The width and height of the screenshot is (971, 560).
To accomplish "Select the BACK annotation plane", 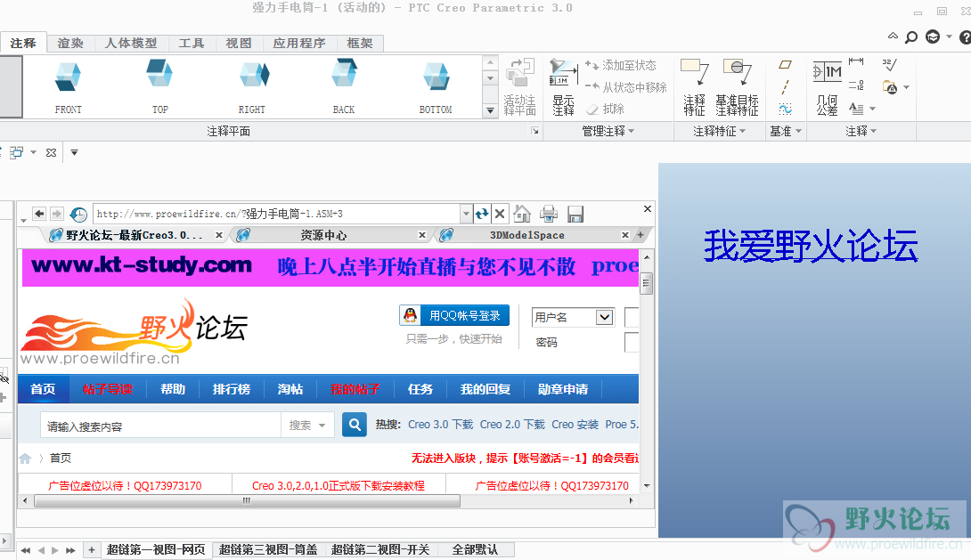I will [x=344, y=86].
